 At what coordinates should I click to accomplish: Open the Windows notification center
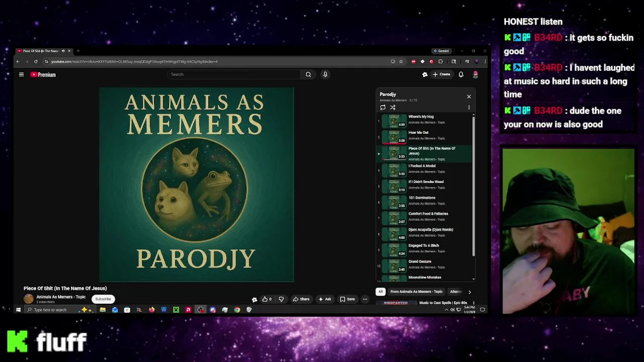point(482,310)
